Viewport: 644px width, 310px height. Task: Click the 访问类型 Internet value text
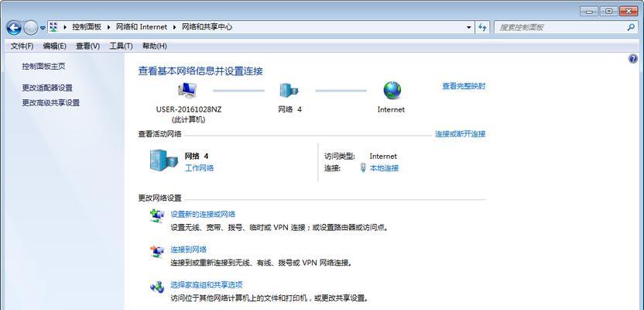pos(383,157)
